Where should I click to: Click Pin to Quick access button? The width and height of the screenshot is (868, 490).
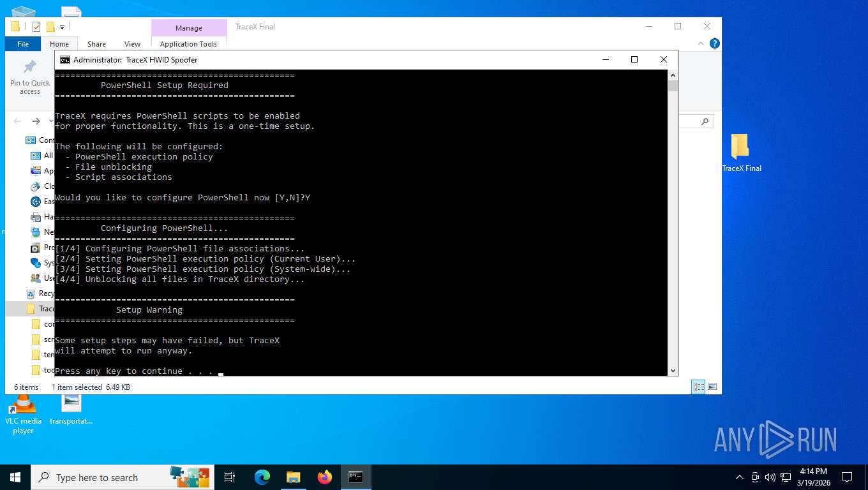coord(30,78)
